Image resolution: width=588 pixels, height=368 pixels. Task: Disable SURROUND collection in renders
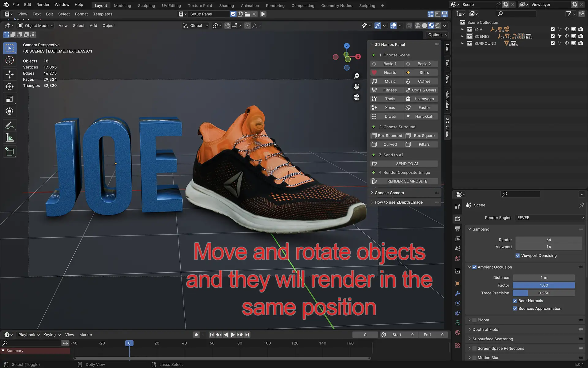click(x=581, y=43)
